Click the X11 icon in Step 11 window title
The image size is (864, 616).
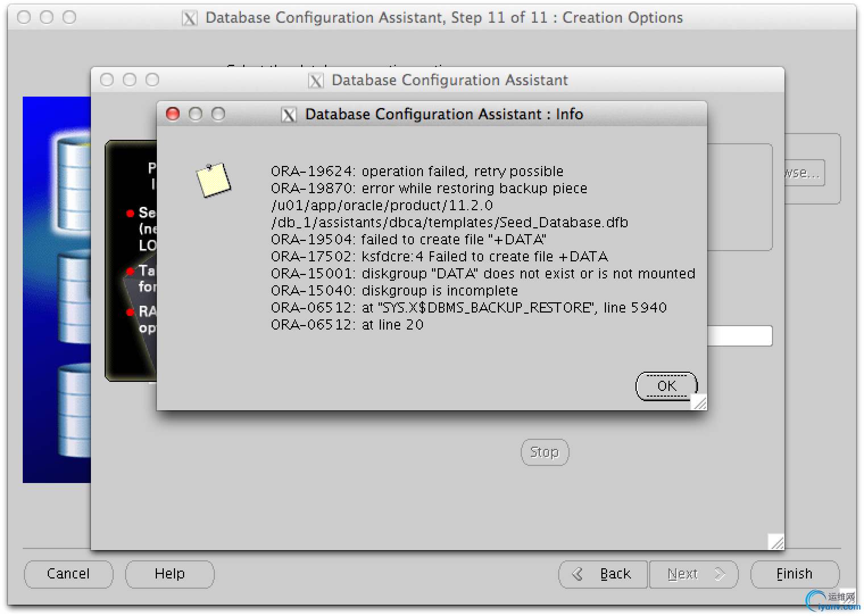pyautogui.click(x=189, y=18)
